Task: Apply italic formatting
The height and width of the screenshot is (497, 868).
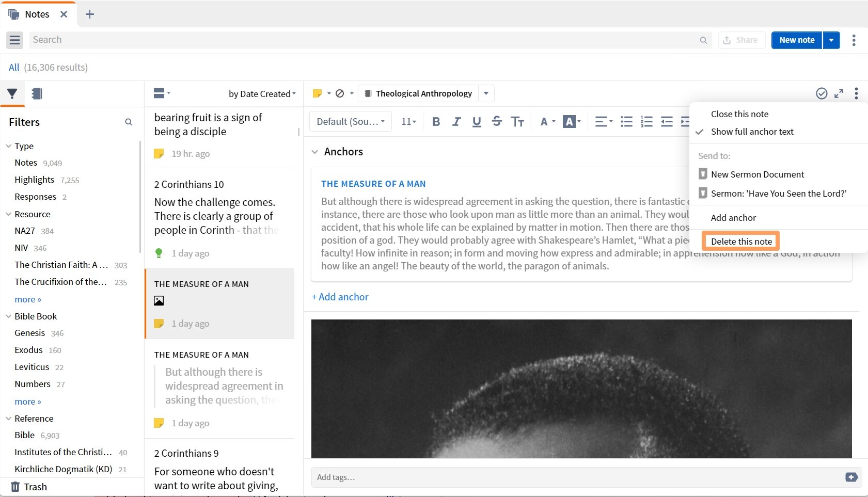Action: tap(456, 122)
